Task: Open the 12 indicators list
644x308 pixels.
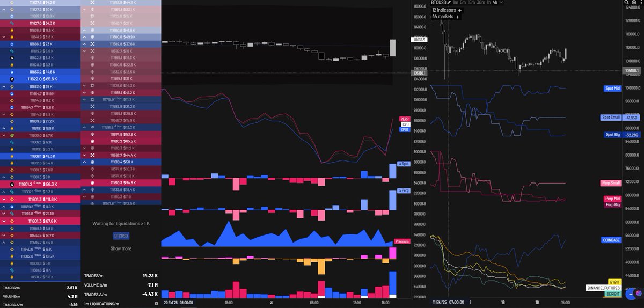Action: click(444, 10)
